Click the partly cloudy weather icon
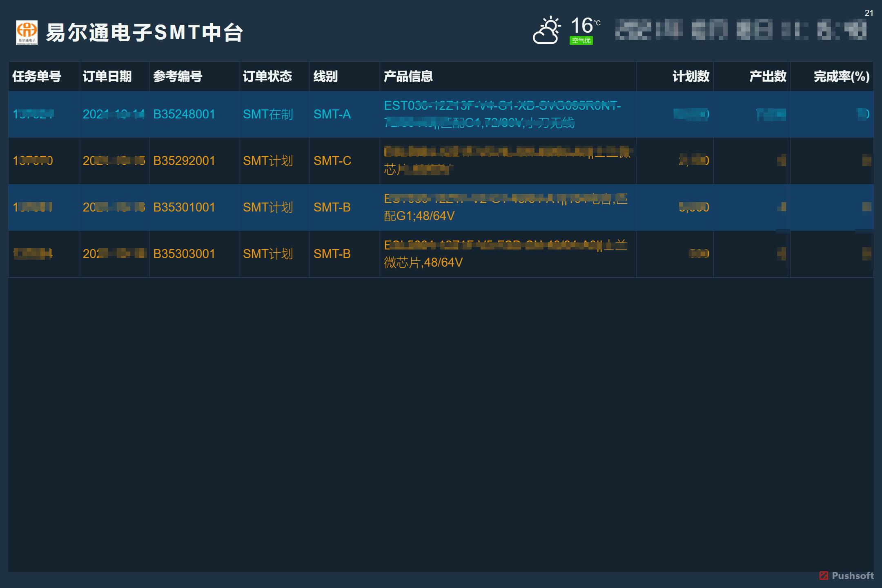 click(x=547, y=30)
